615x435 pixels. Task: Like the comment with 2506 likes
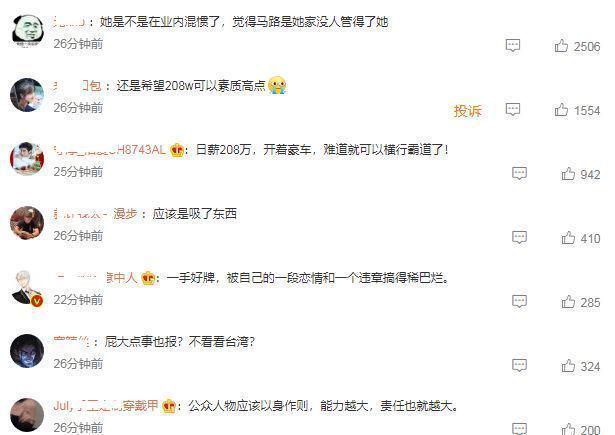(561, 46)
